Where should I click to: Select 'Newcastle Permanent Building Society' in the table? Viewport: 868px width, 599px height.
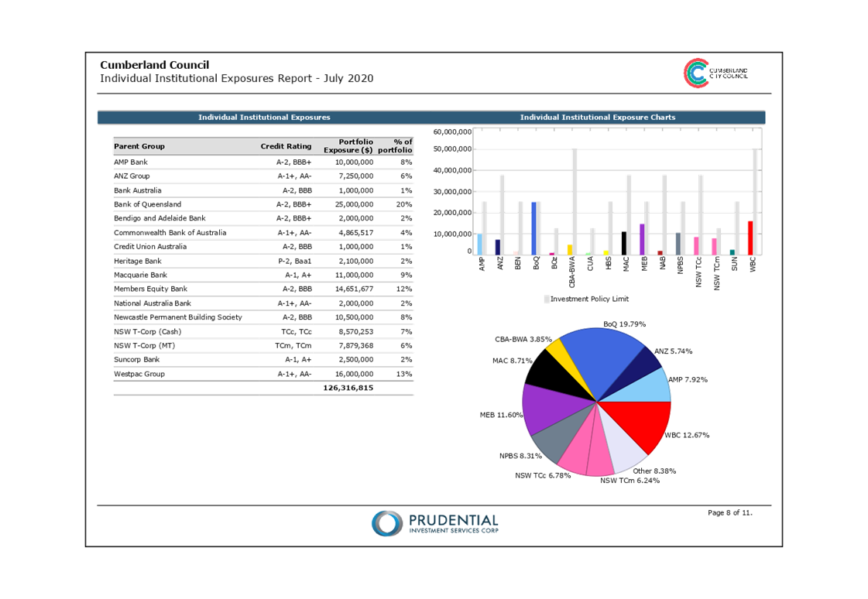pyautogui.click(x=177, y=317)
